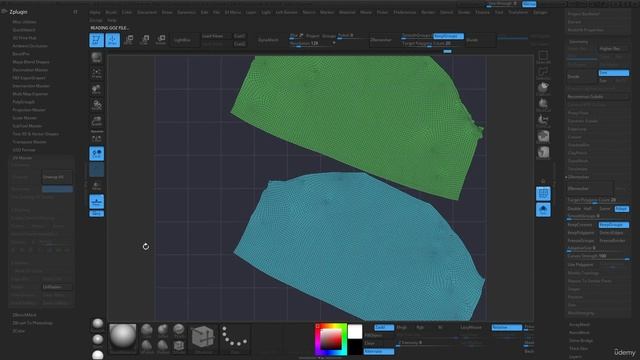Viewport: 640px width, 360px height.
Task: Open the Preferences menu
Action: (404, 12)
